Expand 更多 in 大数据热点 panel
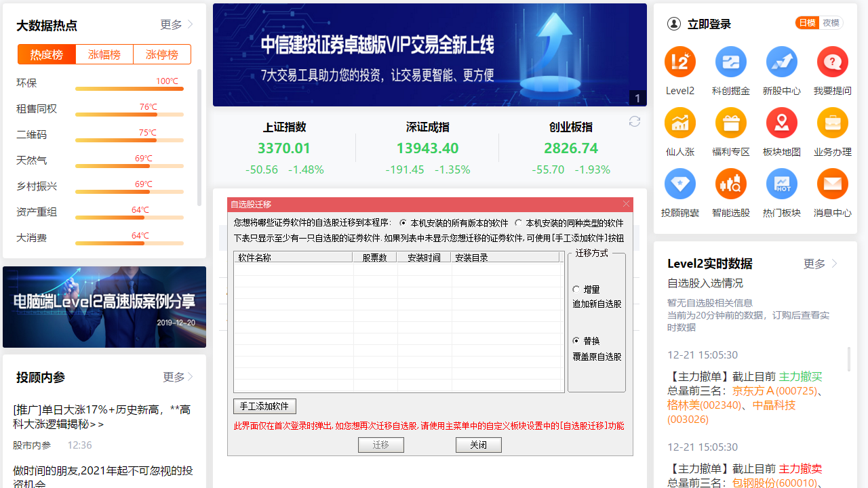The width and height of the screenshot is (868, 488). pos(176,24)
